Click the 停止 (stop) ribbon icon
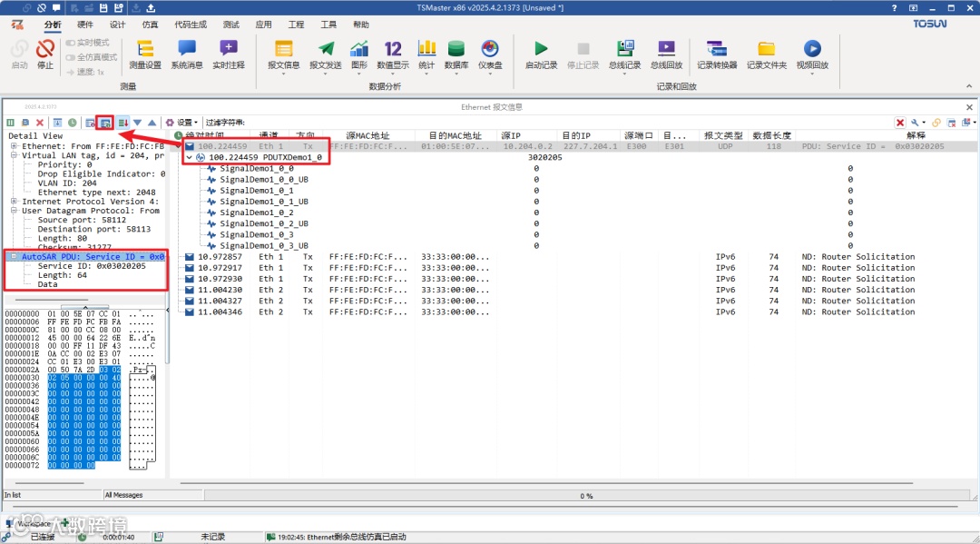 pyautogui.click(x=45, y=54)
